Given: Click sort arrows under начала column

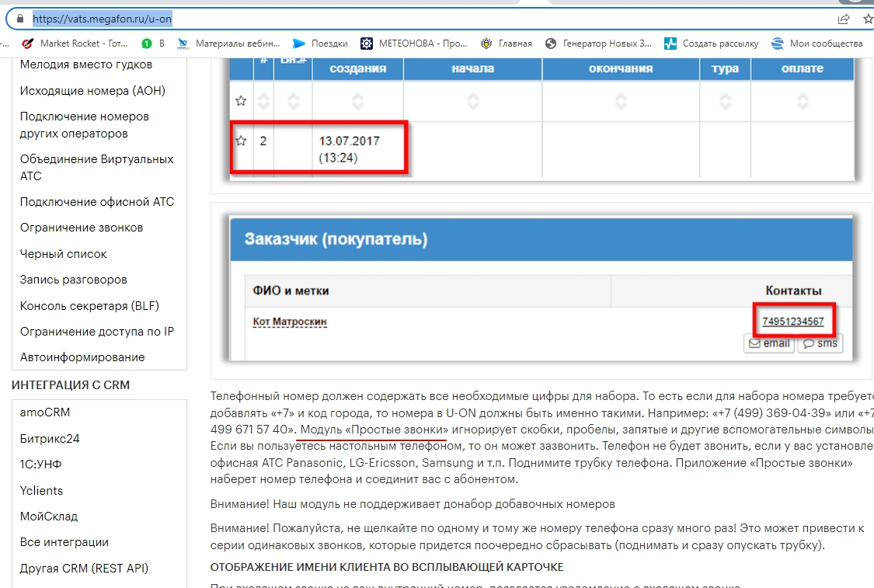Looking at the screenshot, I should point(472,101).
